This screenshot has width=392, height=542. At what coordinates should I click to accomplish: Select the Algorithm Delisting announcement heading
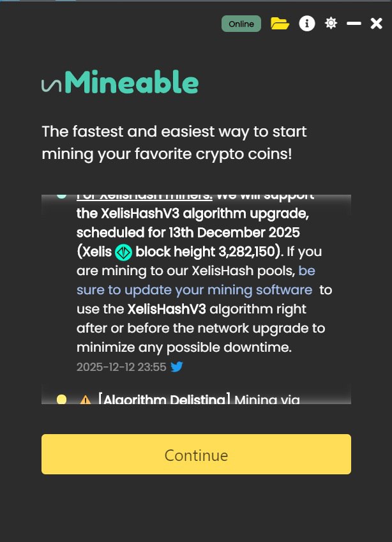click(x=164, y=400)
